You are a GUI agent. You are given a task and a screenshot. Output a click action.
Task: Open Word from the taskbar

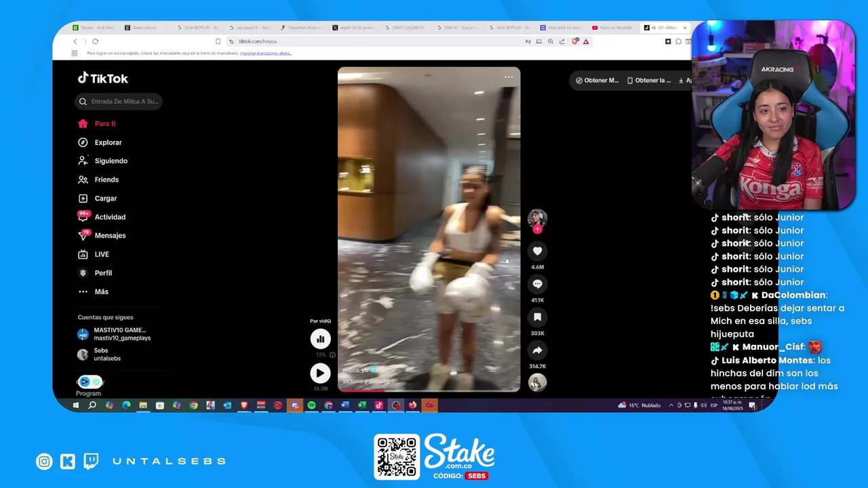point(345,405)
